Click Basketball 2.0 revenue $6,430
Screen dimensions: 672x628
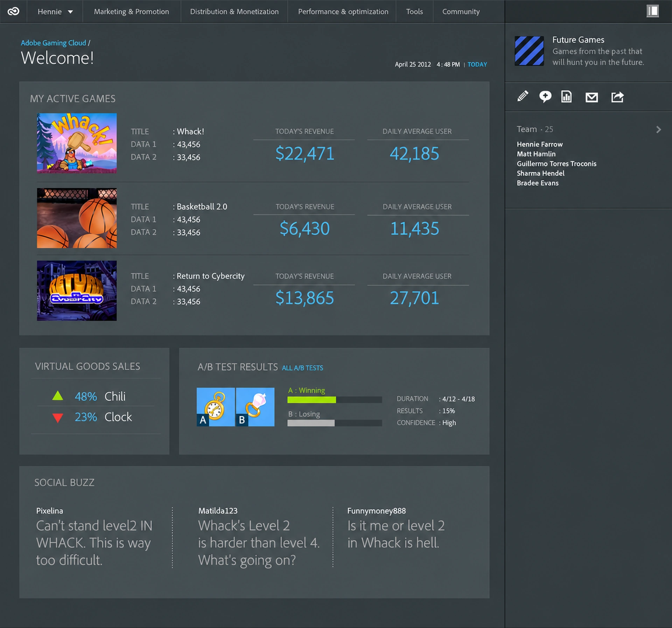point(304,229)
